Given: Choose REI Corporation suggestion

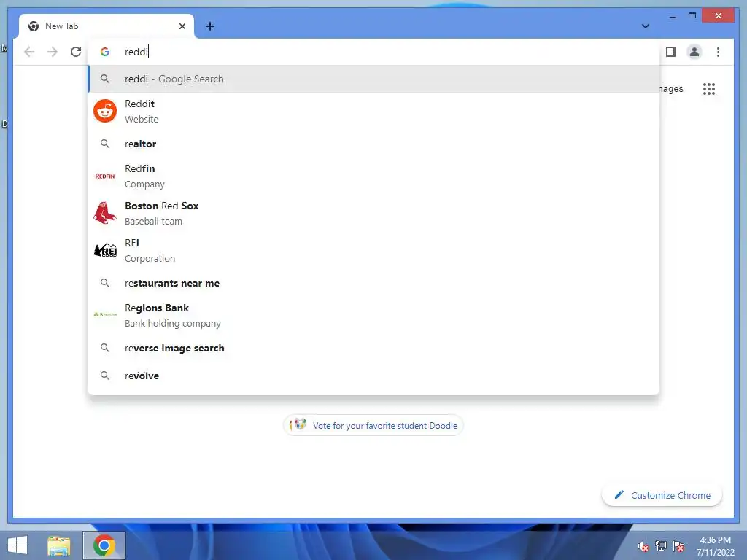Looking at the screenshot, I should pyautogui.click(x=374, y=250).
